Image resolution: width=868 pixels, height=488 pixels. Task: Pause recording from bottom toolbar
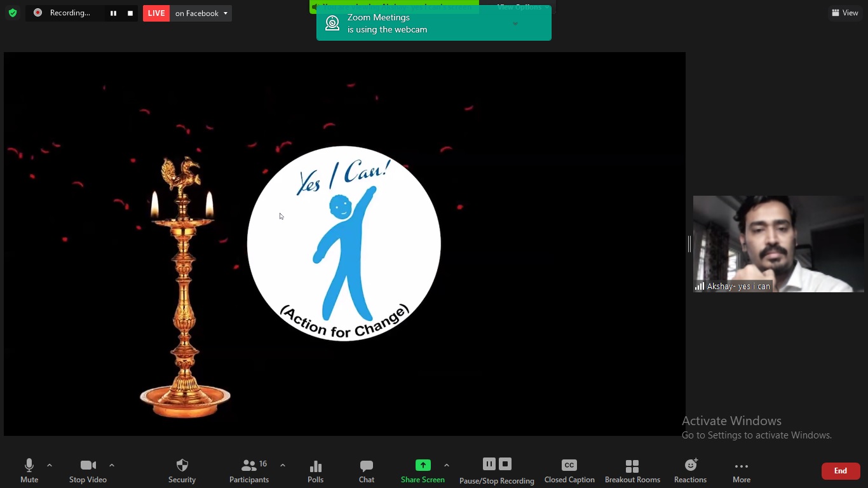489,464
